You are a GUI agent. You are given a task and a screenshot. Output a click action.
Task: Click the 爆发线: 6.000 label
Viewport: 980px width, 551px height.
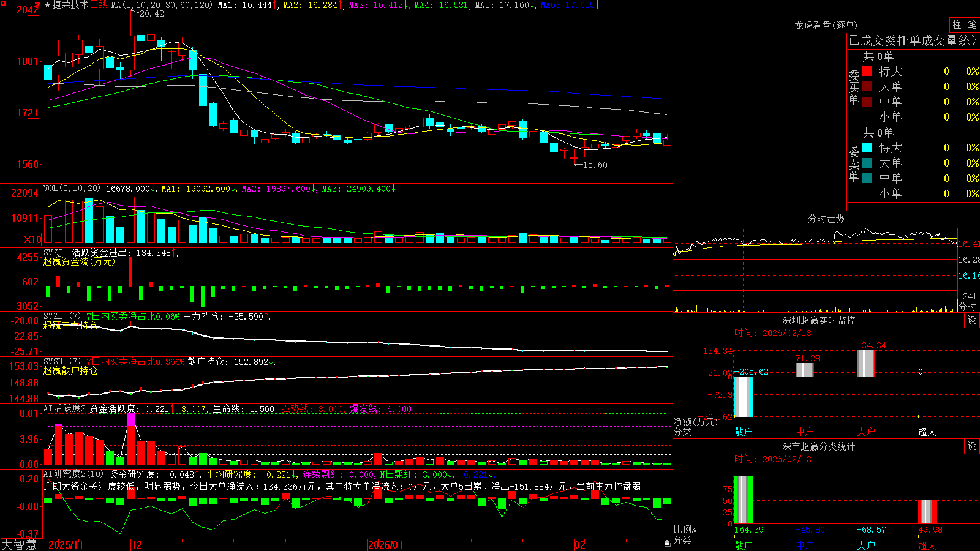382,408
